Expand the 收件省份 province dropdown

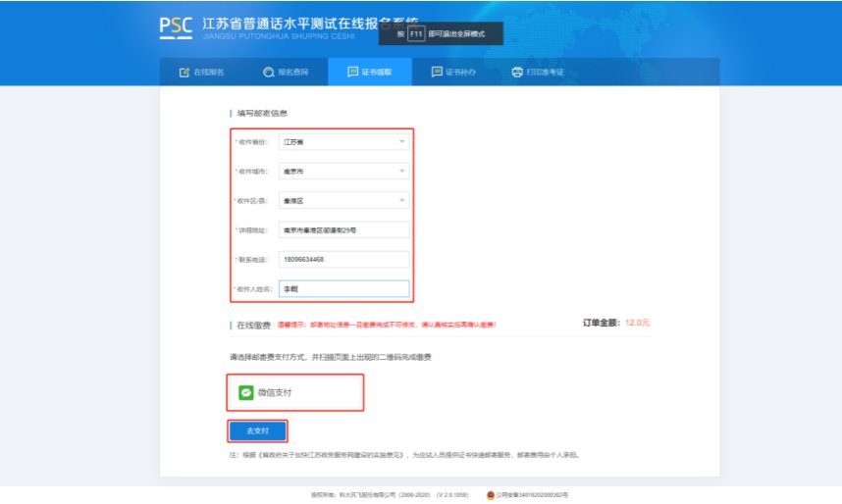pos(344,142)
